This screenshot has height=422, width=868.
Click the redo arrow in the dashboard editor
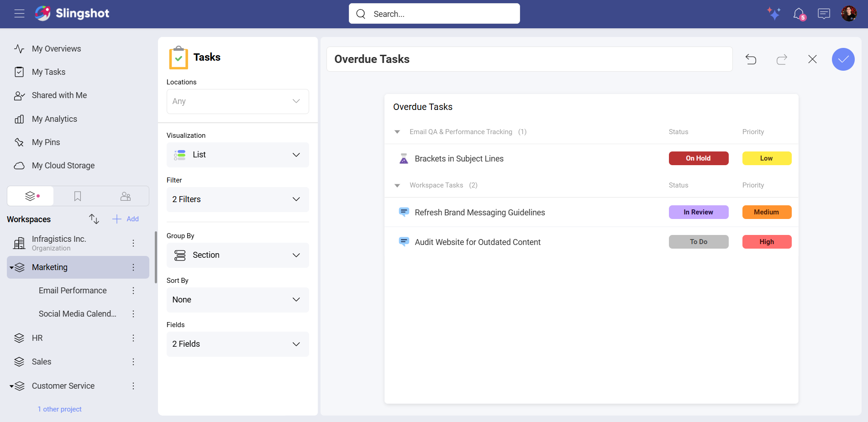pos(782,59)
